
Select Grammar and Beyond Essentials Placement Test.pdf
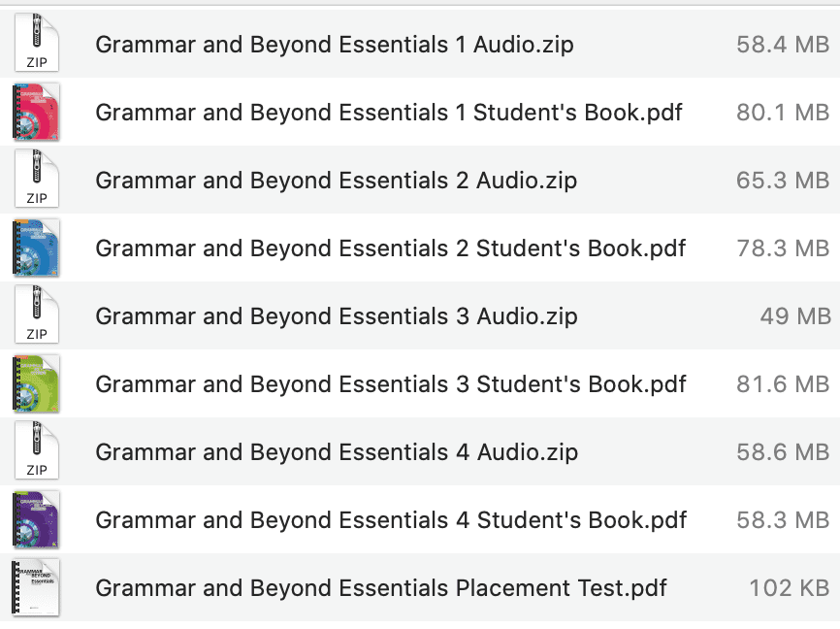pyautogui.click(x=381, y=588)
